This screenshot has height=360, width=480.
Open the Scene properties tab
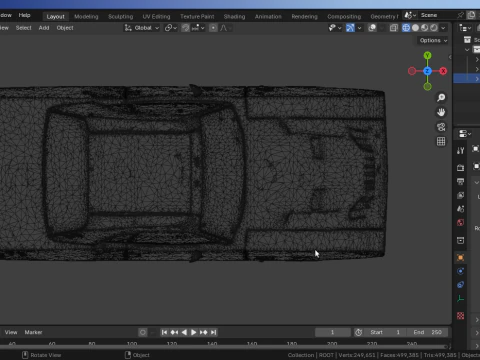pos(460,209)
